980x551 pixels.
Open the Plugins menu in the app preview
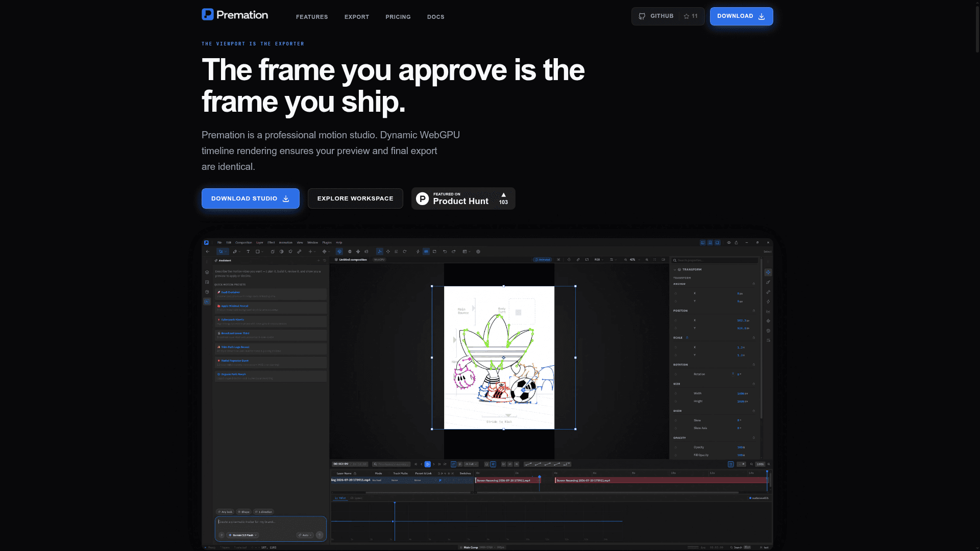tap(327, 242)
